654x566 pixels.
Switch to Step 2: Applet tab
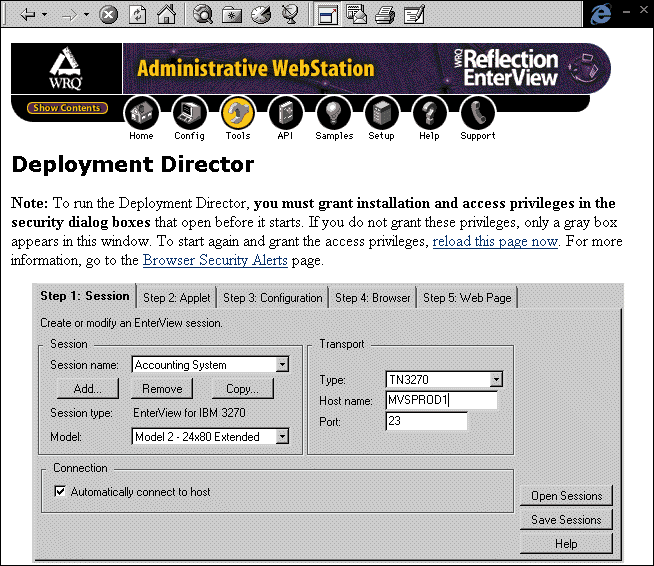176,298
